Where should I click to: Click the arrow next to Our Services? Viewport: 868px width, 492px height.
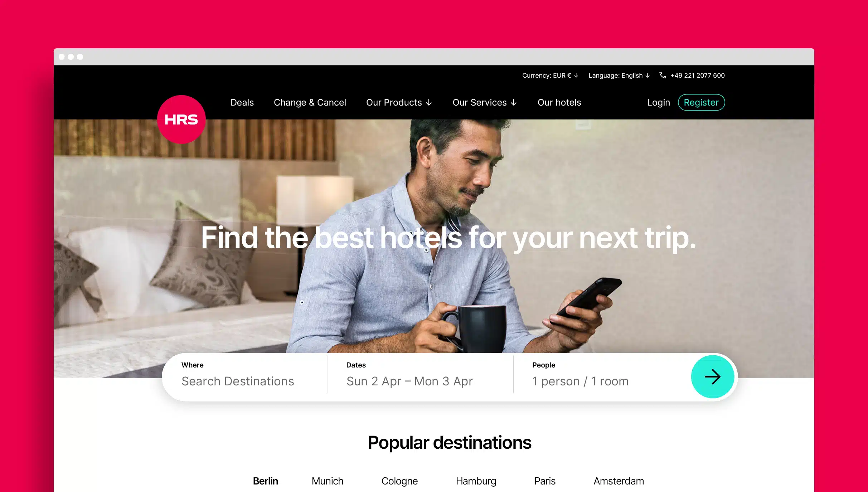(x=514, y=103)
